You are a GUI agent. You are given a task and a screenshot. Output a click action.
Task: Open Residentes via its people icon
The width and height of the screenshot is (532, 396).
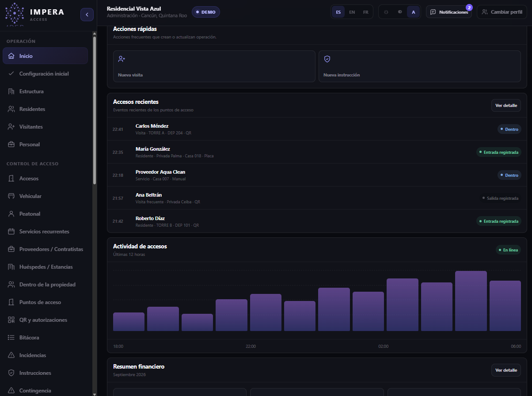click(x=11, y=109)
